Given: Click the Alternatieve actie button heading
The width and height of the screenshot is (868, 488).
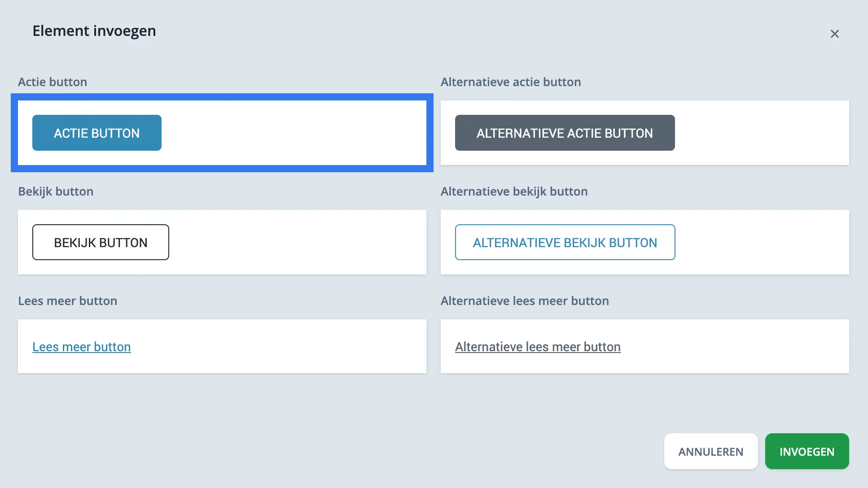Looking at the screenshot, I should (x=511, y=82).
